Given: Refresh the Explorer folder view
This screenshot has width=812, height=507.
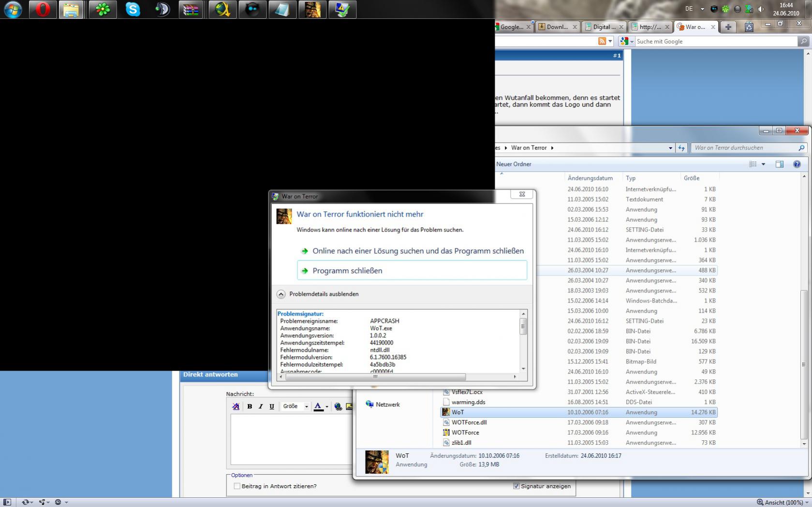Looking at the screenshot, I should [x=681, y=148].
